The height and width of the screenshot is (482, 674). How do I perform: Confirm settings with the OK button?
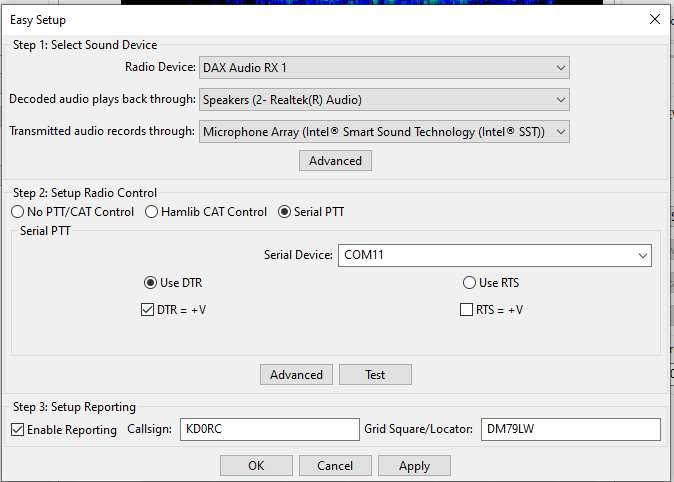(x=256, y=466)
